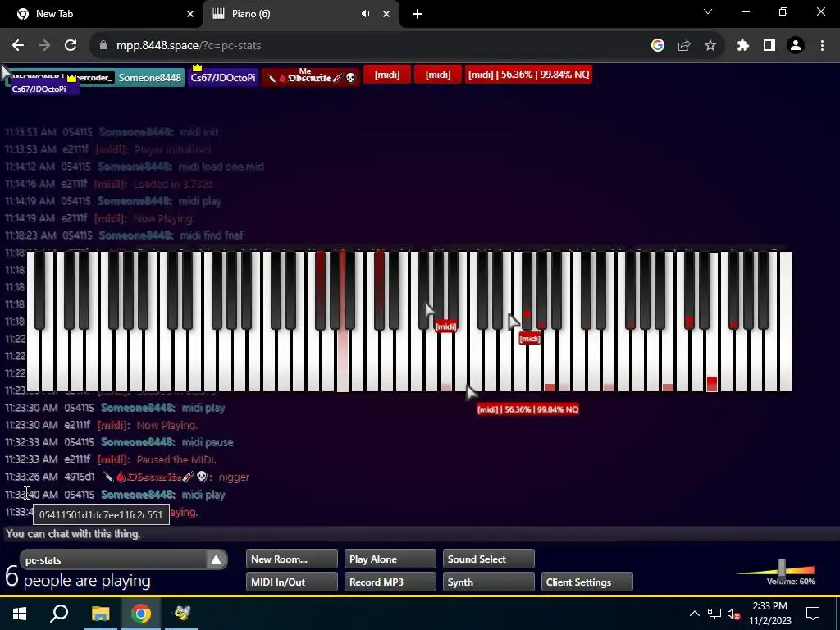The width and height of the screenshot is (840, 630).
Task: Click the Play Alone button
Action: 390,559
